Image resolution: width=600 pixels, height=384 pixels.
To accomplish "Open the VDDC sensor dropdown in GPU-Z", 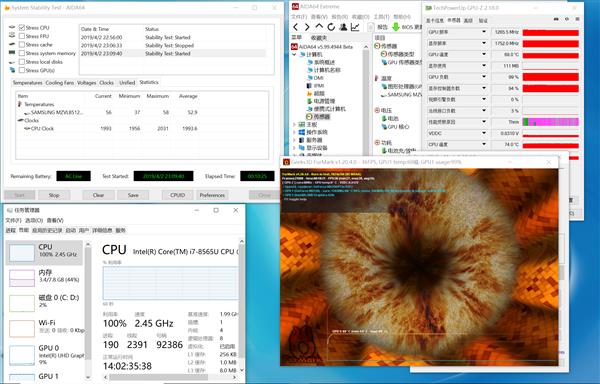I will [x=484, y=133].
